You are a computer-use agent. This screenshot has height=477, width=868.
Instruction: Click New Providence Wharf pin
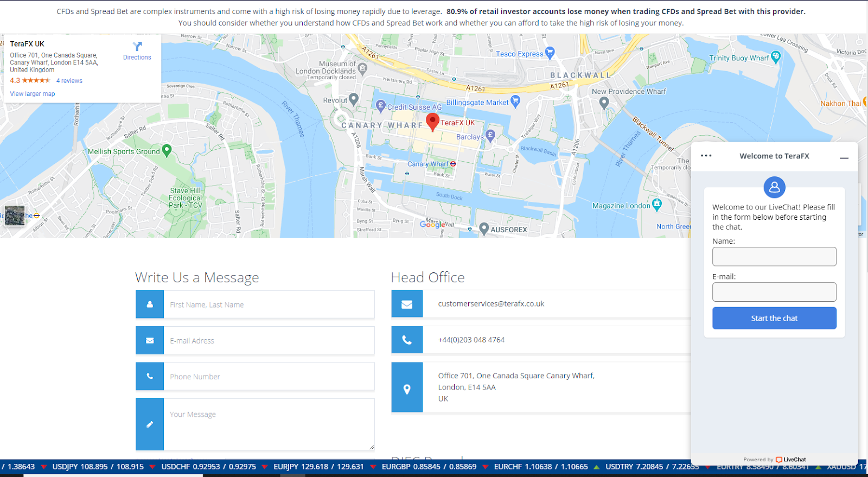click(604, 104)
